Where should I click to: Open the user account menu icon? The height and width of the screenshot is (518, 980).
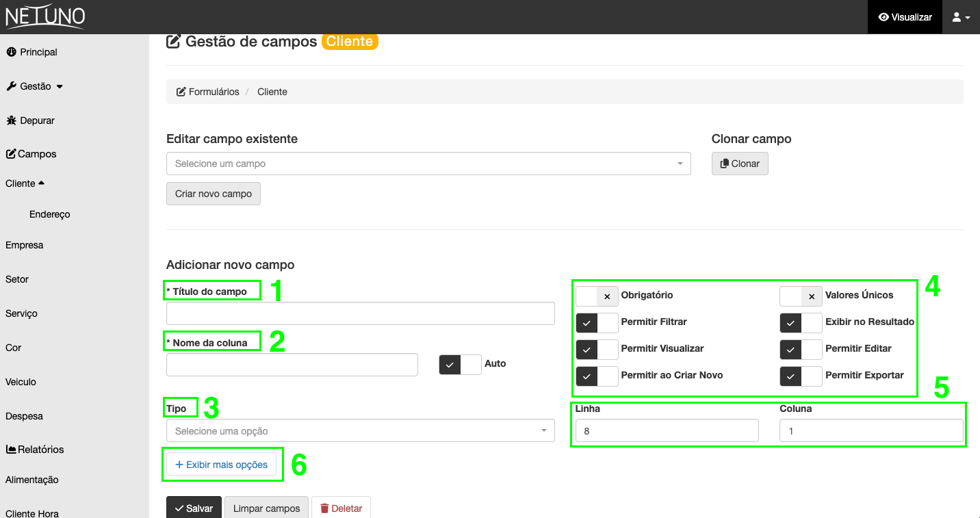pyautogui.click(x=961, y=17)
